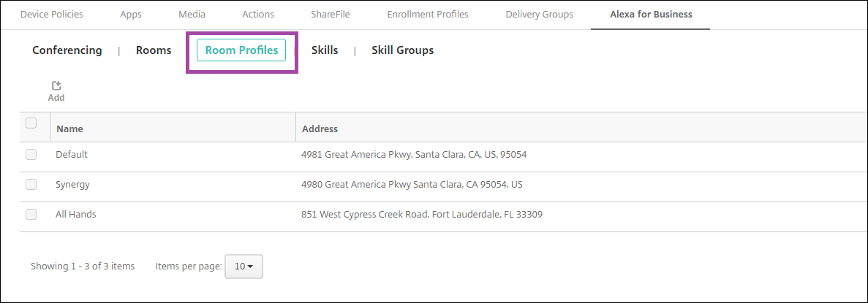This screenshot has height=303, width=868.
Task: Open the items per page dropdown
Action: [243, 266]
